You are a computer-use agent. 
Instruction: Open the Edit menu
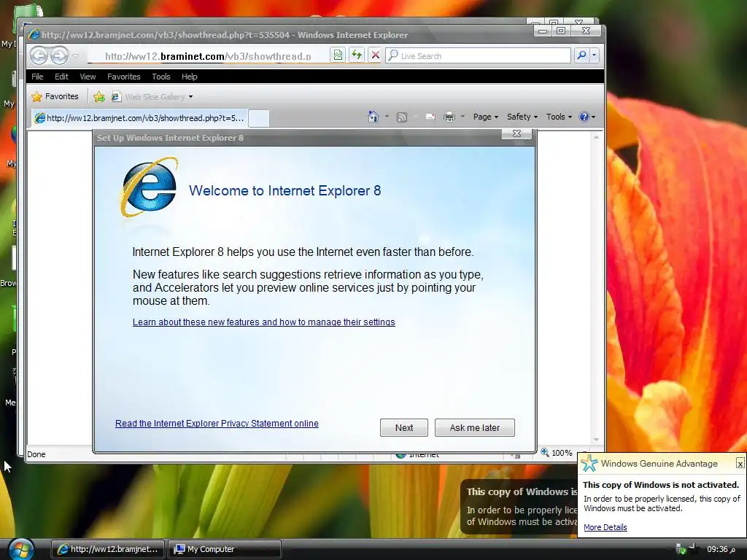(x=61, y=77)
